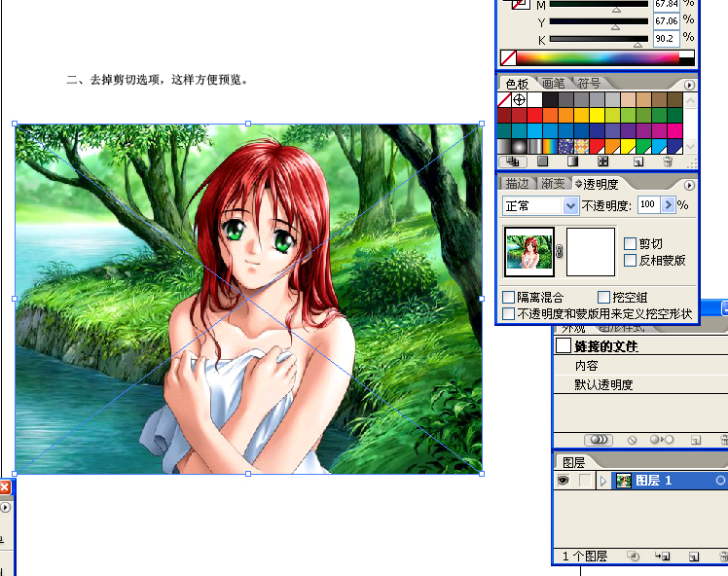728x576 pixels.
Task: Click the opacity value field showing 100
Action: click(648, 204)
